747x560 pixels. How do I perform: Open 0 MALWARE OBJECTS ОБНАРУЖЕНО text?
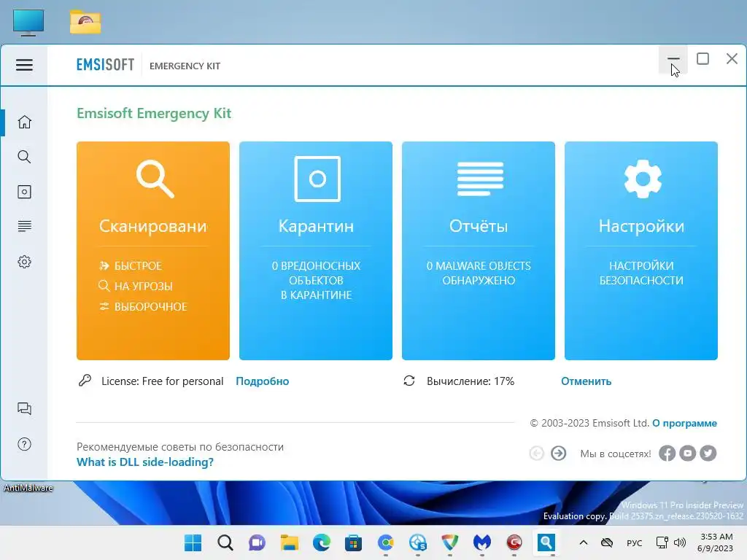pos(479,273)
